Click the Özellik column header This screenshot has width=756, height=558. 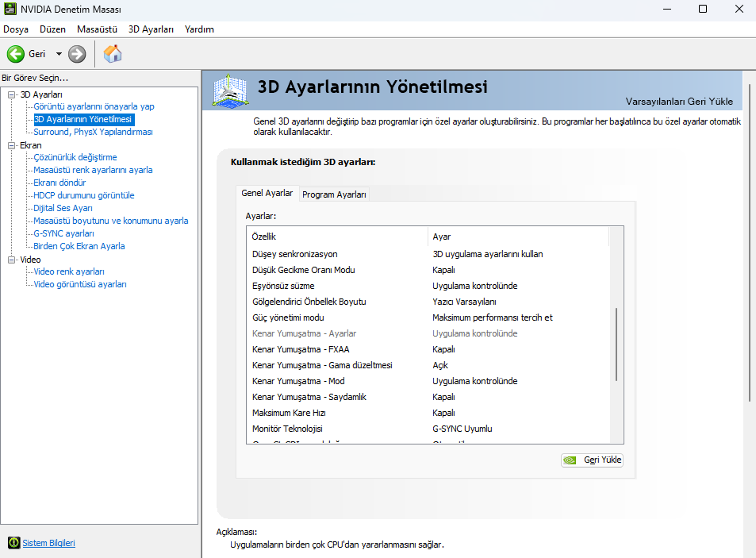337,237
